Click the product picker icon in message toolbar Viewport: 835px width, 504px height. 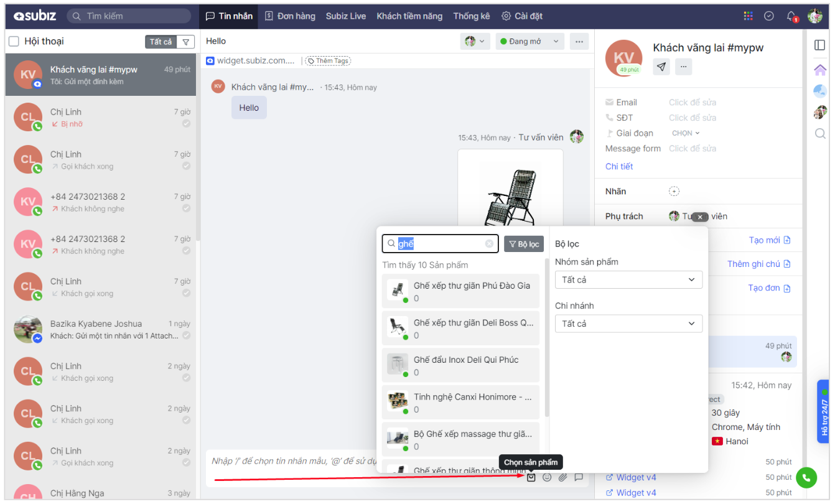531,477
